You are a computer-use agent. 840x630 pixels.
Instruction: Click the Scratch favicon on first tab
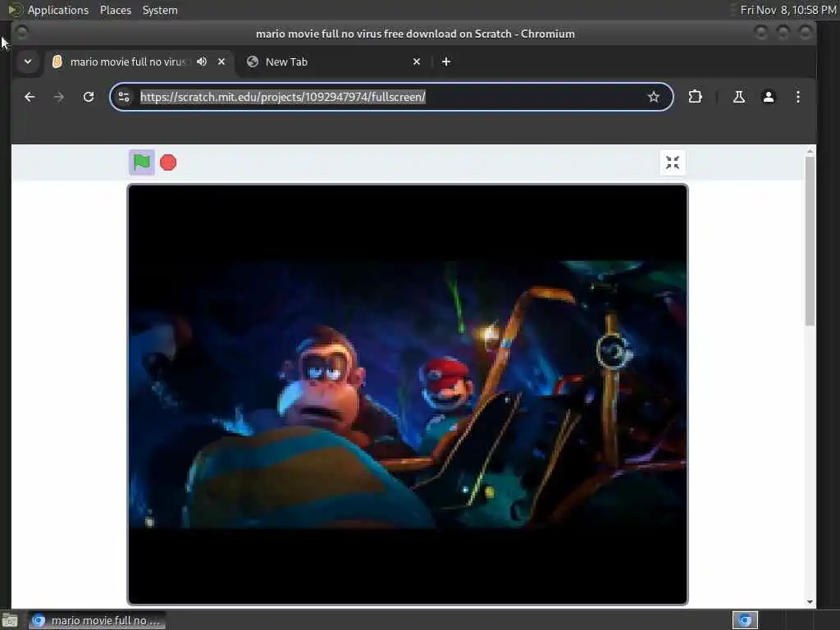pos(57,62)
